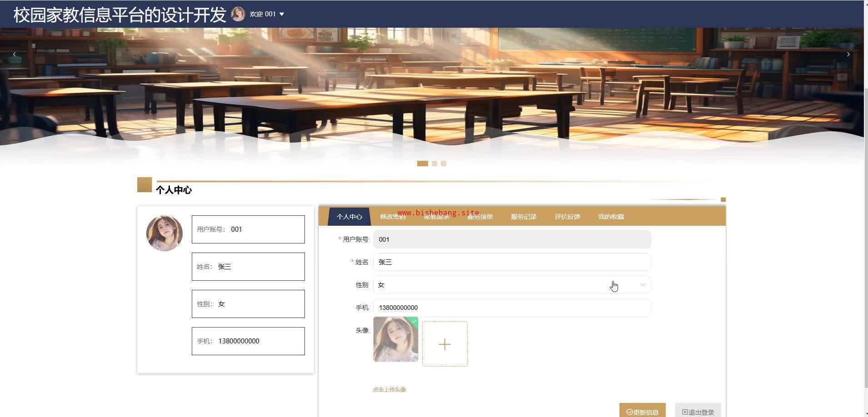Select the second carousel indicator
This screenshot has height=417, width=868.
pyautogui.click(x=434, y=164)
